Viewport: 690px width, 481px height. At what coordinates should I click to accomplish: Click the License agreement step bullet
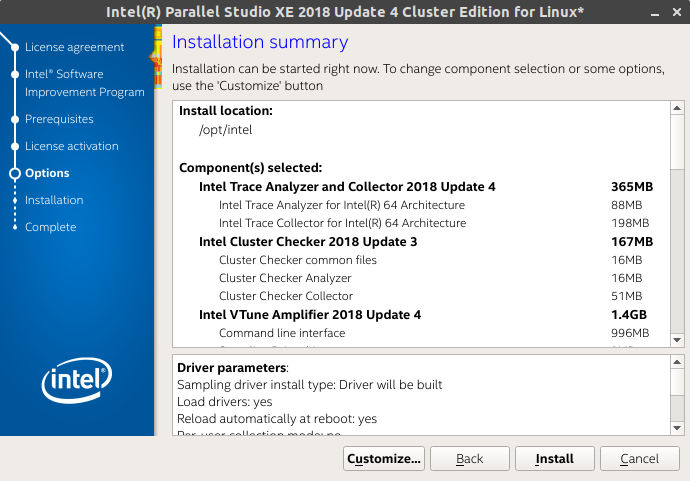tap(15, 48)
